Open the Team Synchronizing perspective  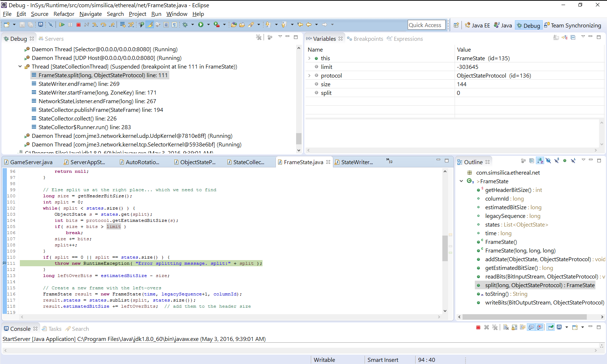(573, 25)
